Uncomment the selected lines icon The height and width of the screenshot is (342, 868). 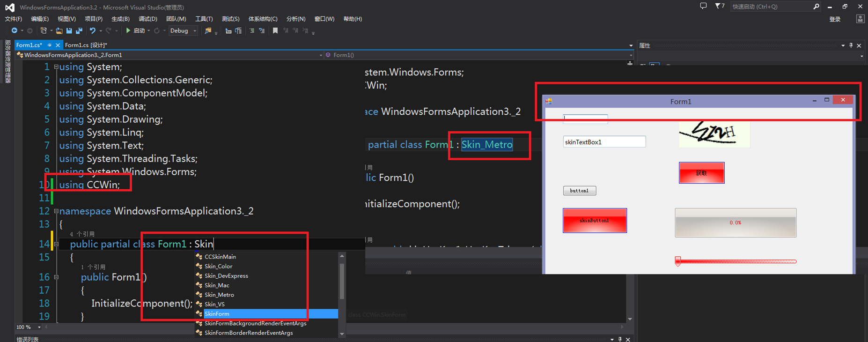pos(262,31)
